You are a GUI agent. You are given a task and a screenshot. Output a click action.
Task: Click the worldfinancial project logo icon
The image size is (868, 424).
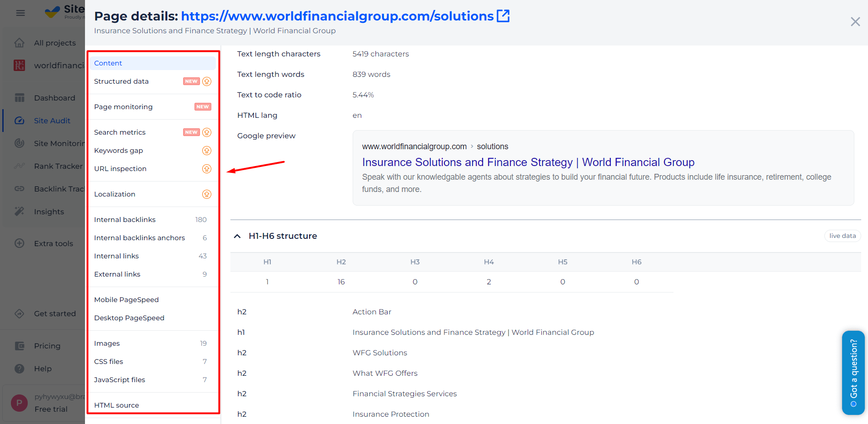coord(19,66)
